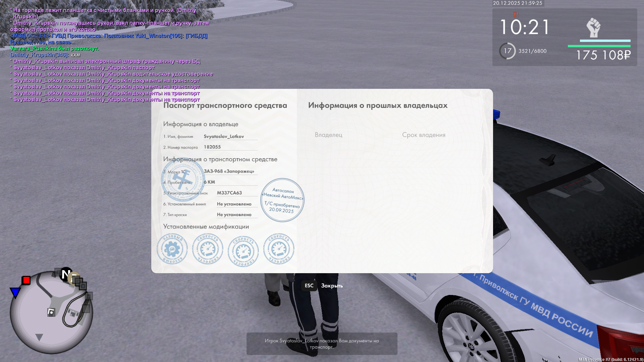Click the player position marker on the minimap
Viewport: 644px width, 362px height.
pos(51,312)
